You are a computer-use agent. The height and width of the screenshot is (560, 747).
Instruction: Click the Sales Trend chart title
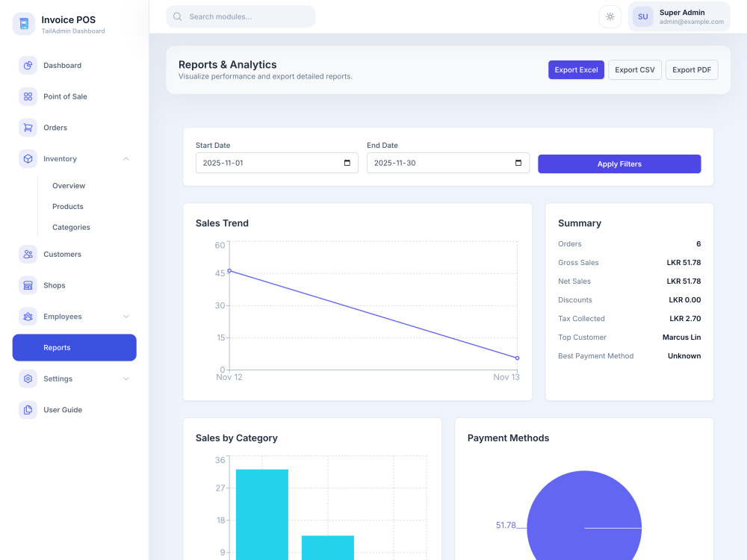click(x=222, y=223)
